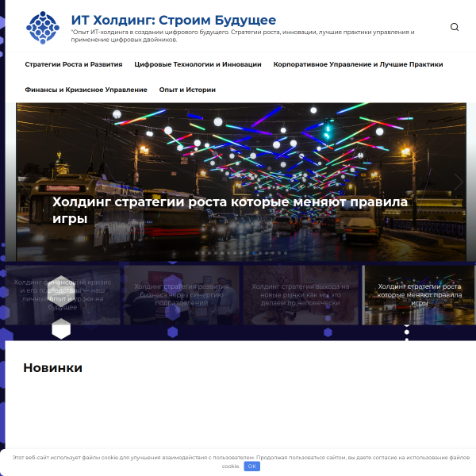The image size is (476, 476).
Task: Open Опыт и Истории menu
Action: click(x=187, y=90)
